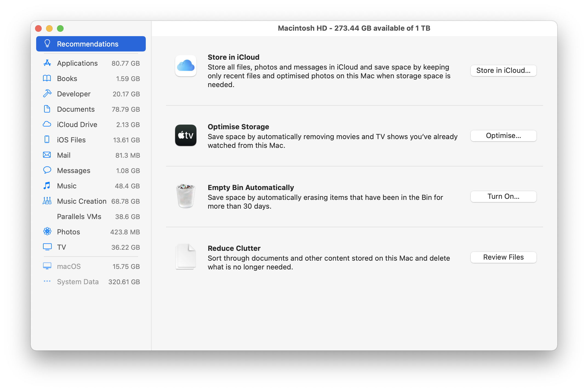Click the Reduce Clutter document icon

tap(186, 257)
